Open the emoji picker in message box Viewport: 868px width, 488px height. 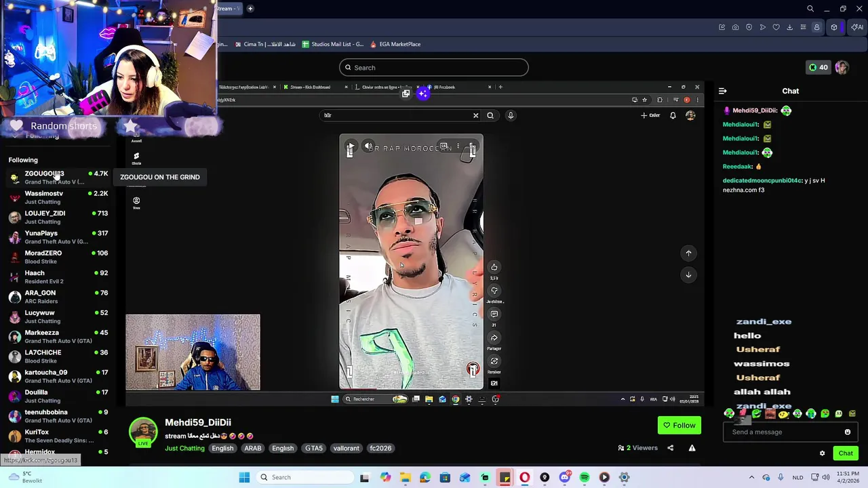(x=847, y=432)
